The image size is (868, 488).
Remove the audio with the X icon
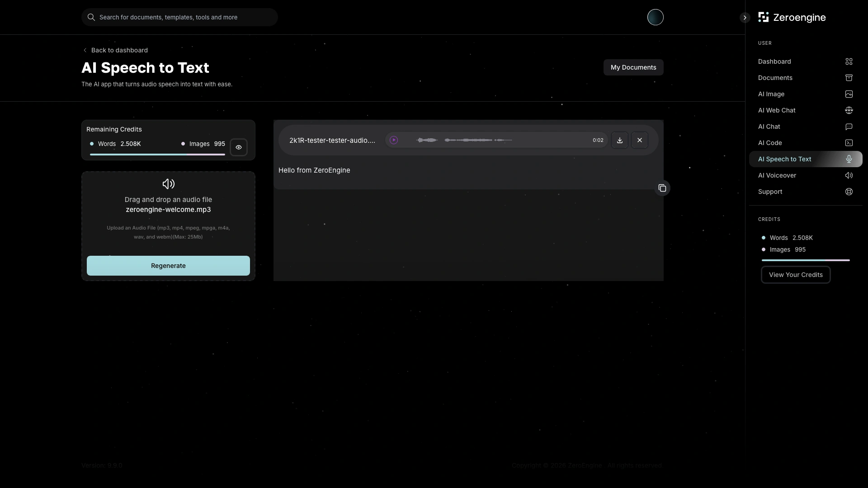tap(640, 140)
